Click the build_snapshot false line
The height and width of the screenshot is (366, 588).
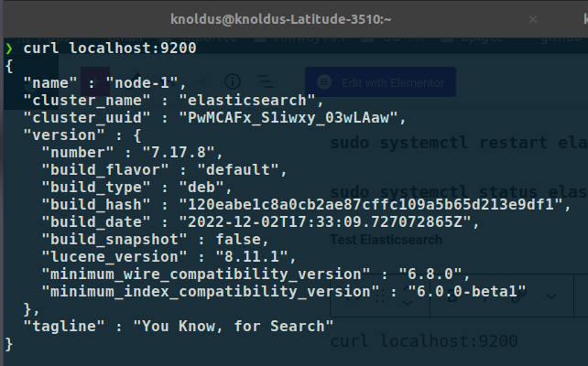pyautogui.click(x=155, y=240)
